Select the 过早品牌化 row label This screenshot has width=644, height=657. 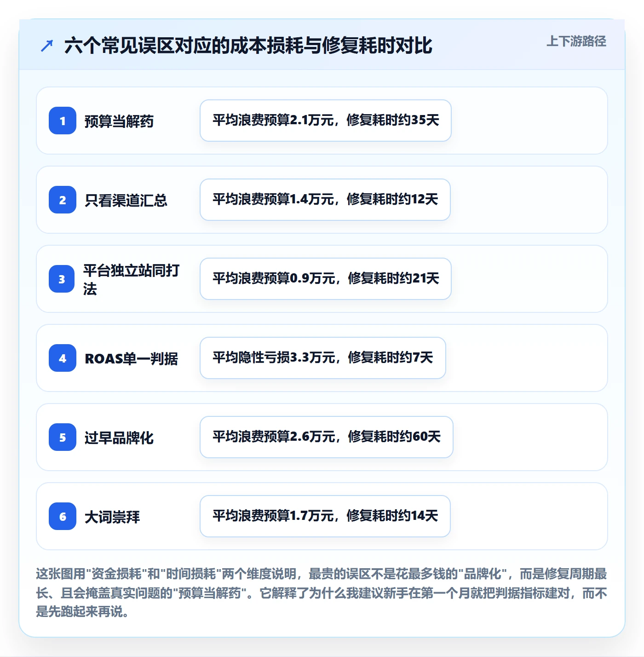119,438
